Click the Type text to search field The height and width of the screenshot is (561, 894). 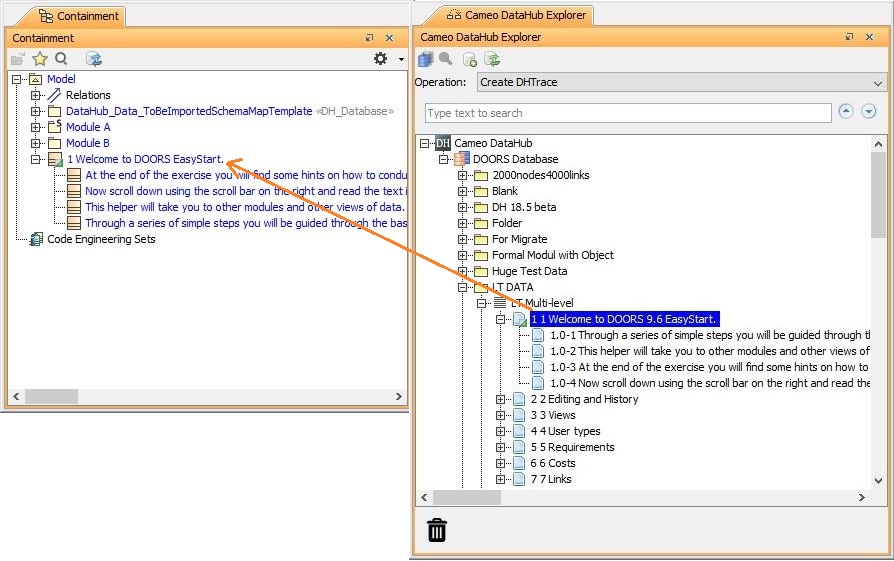click(628, 113)
